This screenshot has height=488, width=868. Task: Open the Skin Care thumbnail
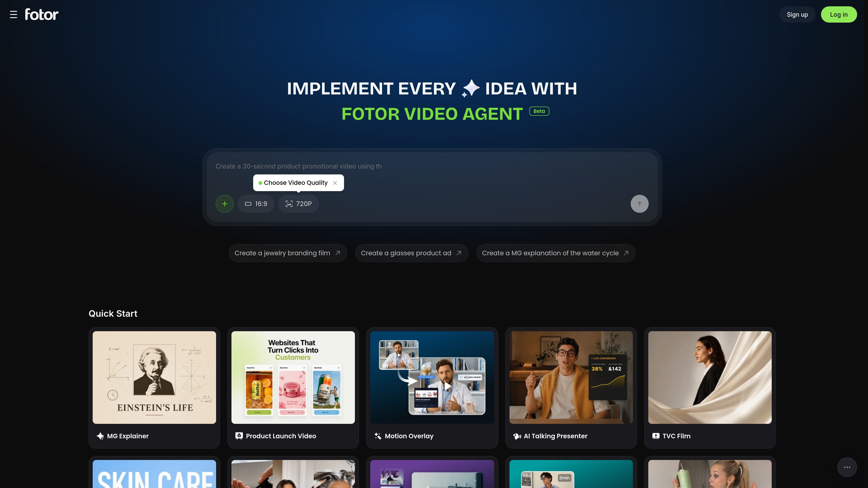(154, 474)
